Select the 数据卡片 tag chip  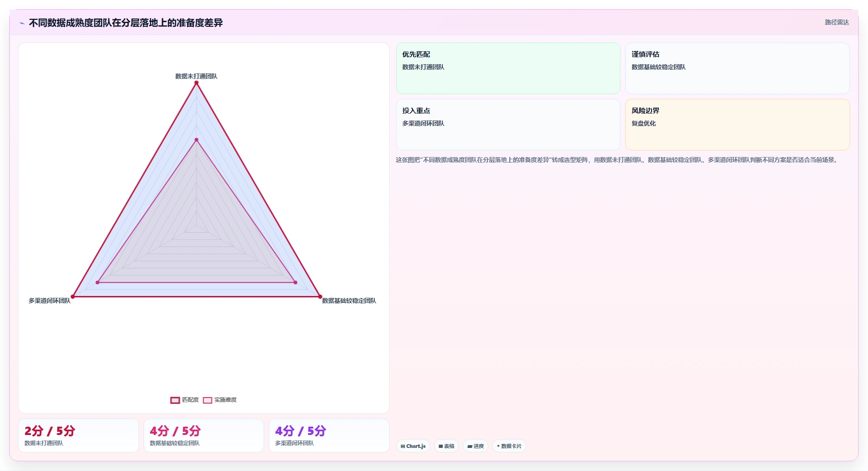pos(509,446)
